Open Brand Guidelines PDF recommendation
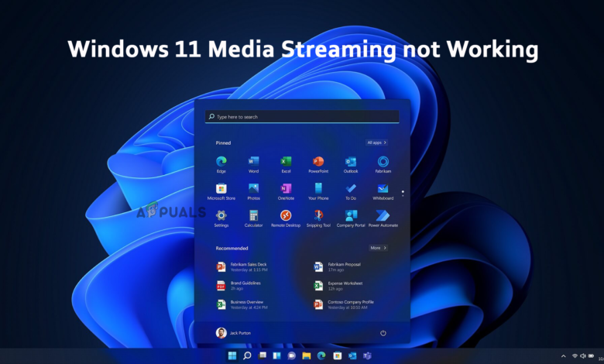Image resolution: width=604 pixels, height=364 pixels. tap(239, 286)
